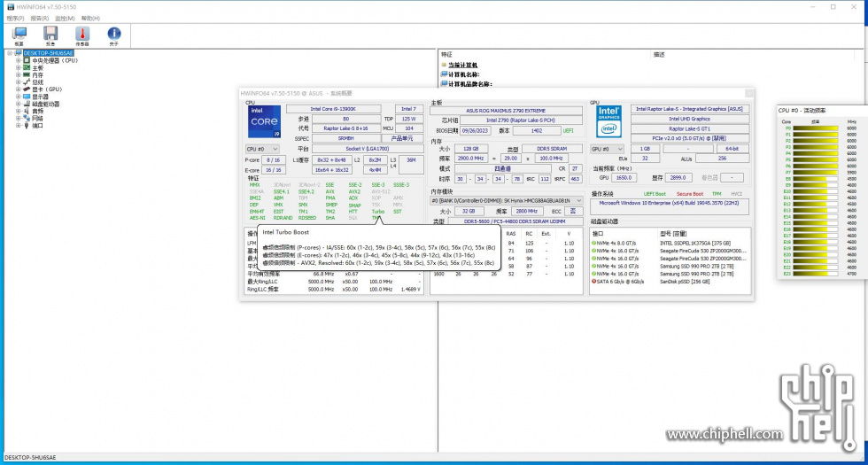Click the CPU chip icon in tree

(26, 60)
